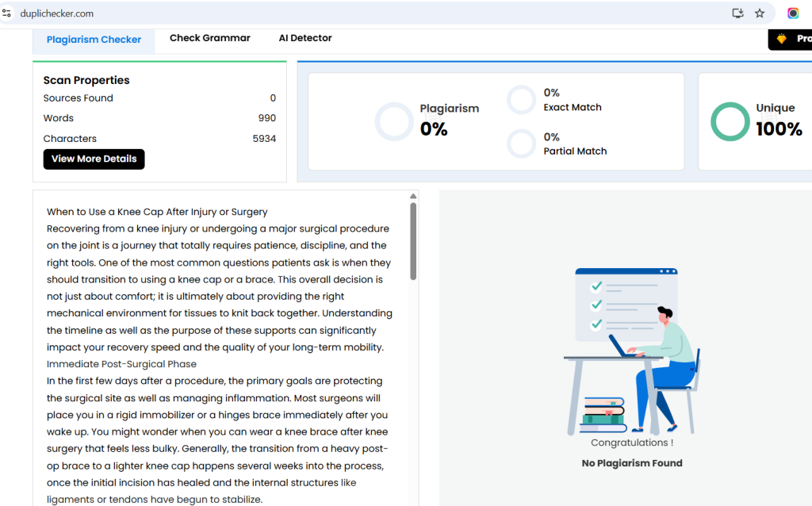Switch to the Plagiarism Checker tab
This screenshot has height=506, width=812.
[94, 40]
